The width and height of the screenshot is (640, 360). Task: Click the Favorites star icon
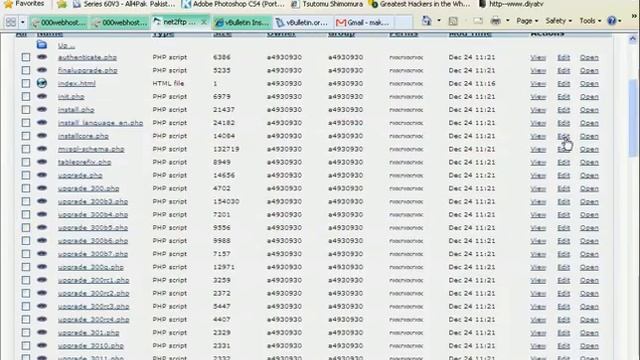(8, 4)
